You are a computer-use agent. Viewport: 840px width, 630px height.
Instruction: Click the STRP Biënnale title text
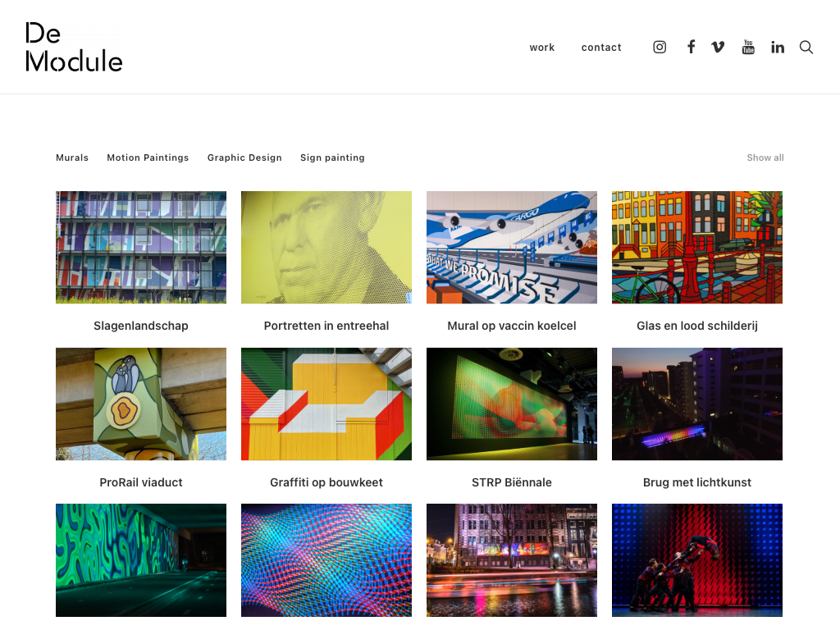point(512,482)
